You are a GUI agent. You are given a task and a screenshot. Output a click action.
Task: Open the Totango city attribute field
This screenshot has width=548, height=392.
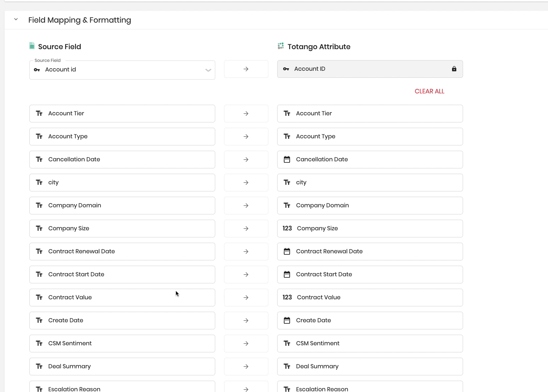tap(370, 183)
